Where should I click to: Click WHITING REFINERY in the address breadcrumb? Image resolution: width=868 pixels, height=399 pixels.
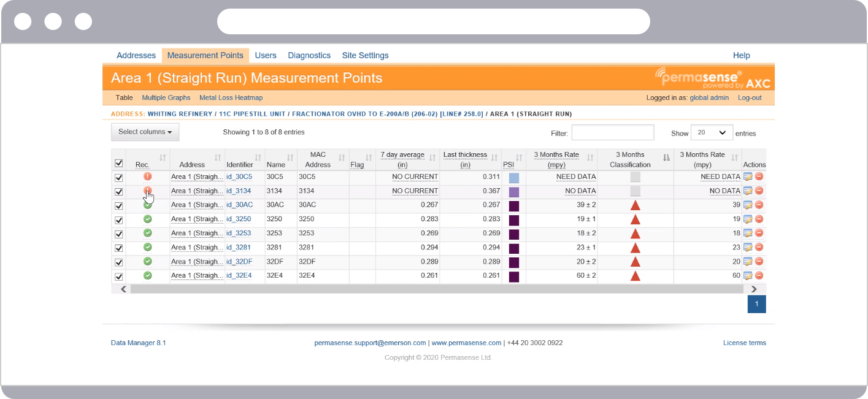coord(179,114)
